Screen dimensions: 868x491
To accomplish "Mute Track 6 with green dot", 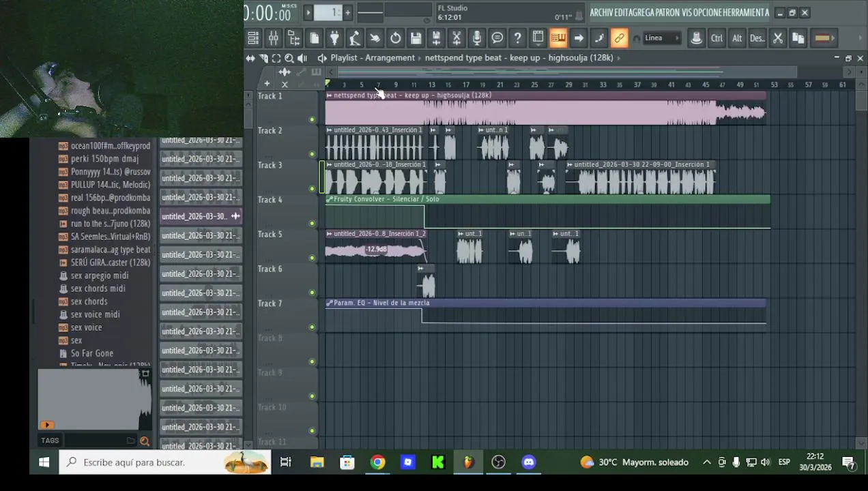I will [x=312, y=293].
